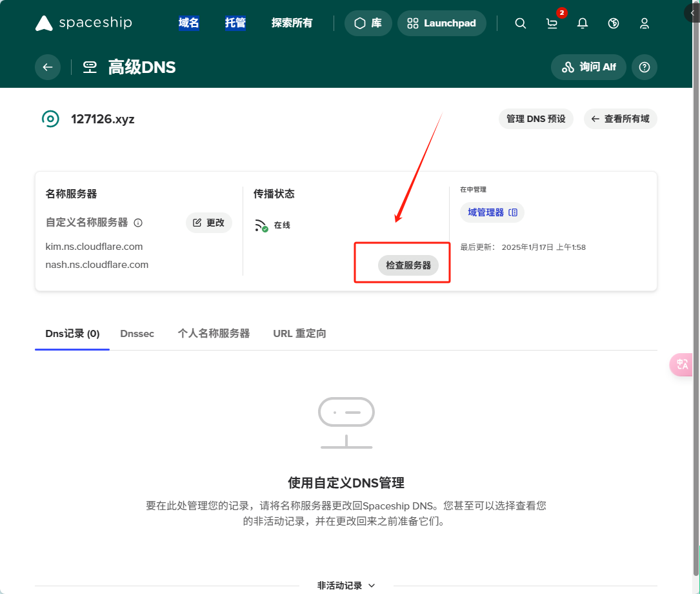Open the 库 button
The image size is (700, 594).
368,23
